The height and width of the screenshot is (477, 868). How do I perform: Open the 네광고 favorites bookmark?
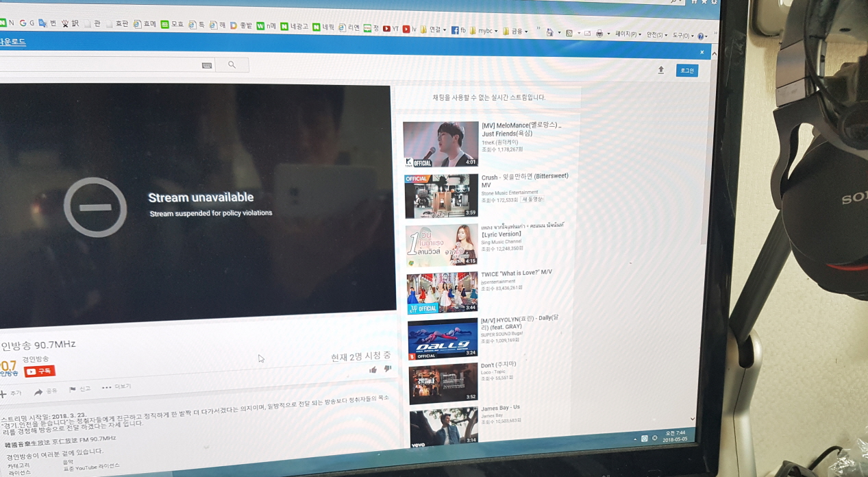click(x=295, y=27)
